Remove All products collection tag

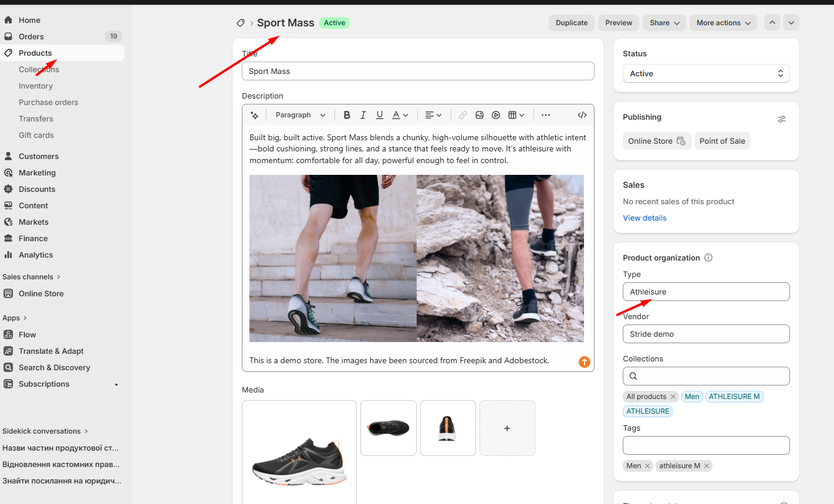[673, 397]
